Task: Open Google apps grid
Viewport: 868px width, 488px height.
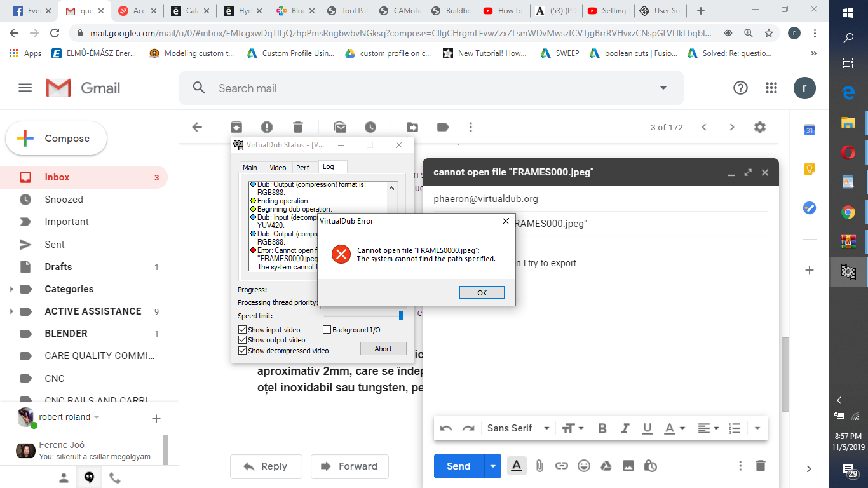Action: tap(771, 88)
